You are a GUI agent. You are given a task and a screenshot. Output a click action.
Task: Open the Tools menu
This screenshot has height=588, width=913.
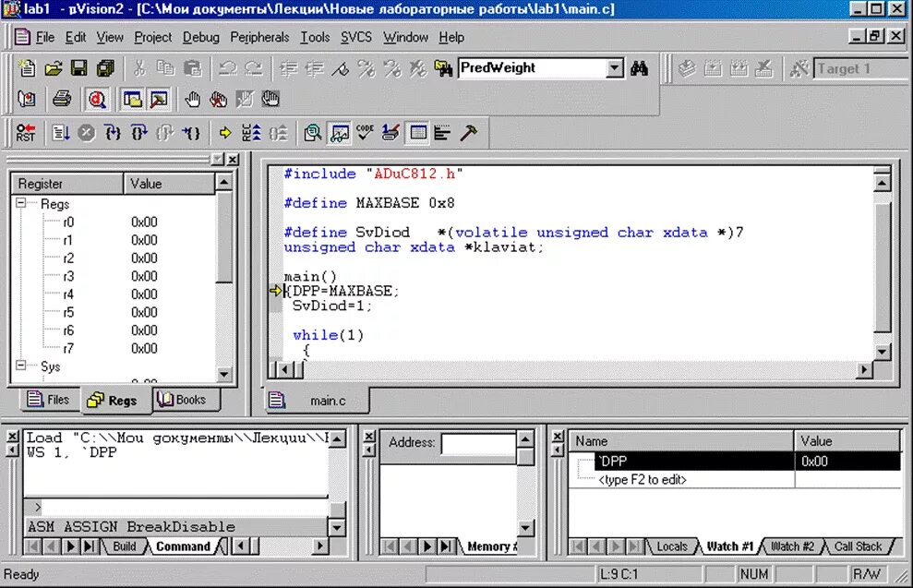[x=315, y=37]
